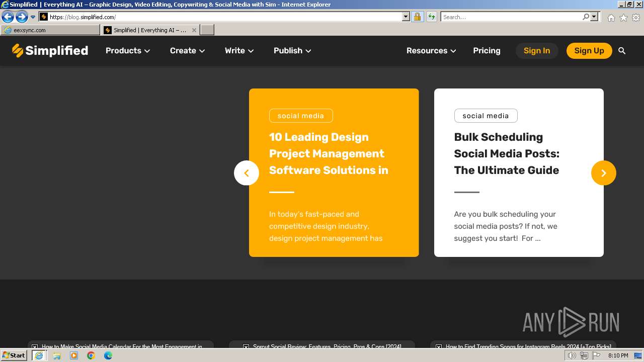Click site favicon in address bar
The height and width of the screenshot is (362, 644).
(x=44, y=17)
